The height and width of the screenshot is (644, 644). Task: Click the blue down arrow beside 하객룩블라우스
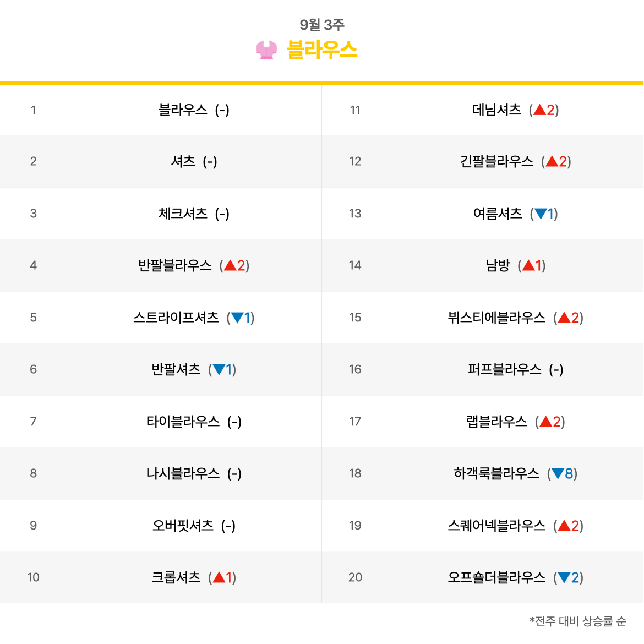(558, 473)
